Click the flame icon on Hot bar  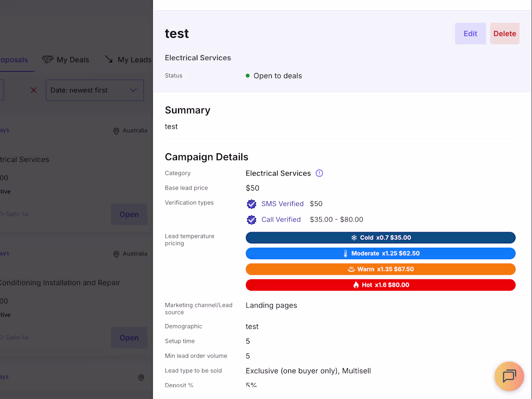(356, 285)
